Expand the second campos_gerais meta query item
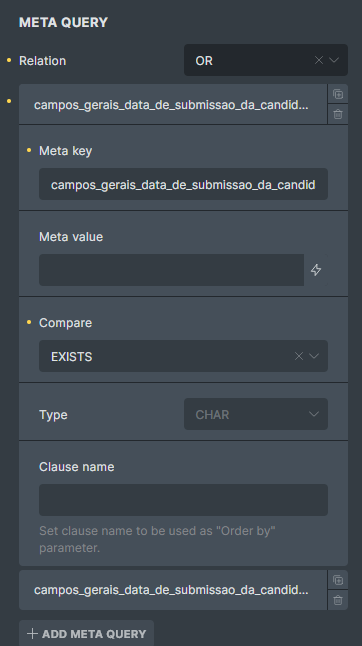Viewport: 362px width, 646px height. pos(173,590)
